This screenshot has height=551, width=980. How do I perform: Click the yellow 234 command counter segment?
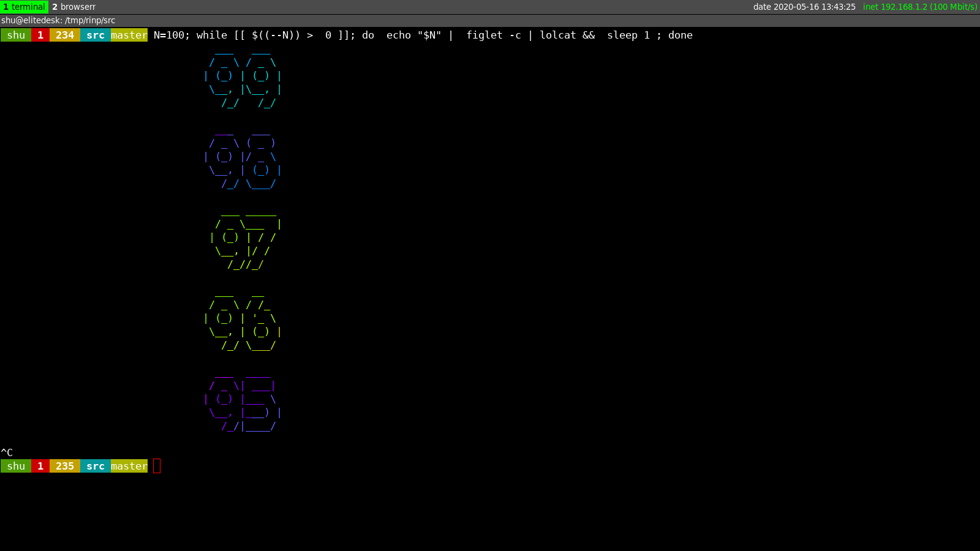[x=64, y=35]
